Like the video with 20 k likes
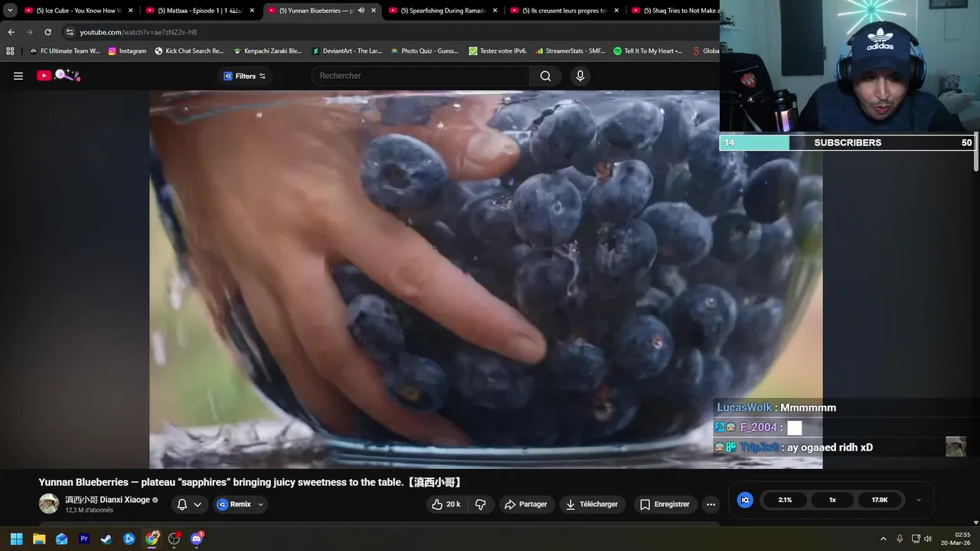This screenshot has height=551, width=980. pos(446,504)
